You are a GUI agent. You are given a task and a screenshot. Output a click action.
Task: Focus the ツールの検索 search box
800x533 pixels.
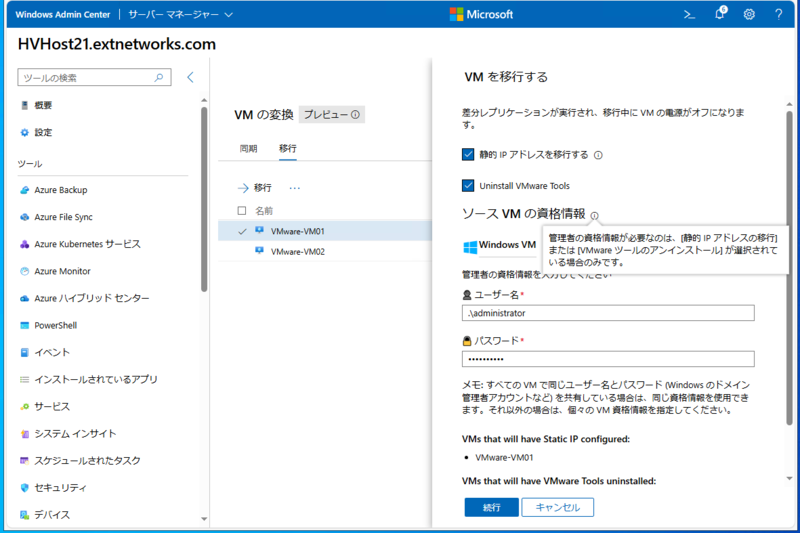pos(94,78)
